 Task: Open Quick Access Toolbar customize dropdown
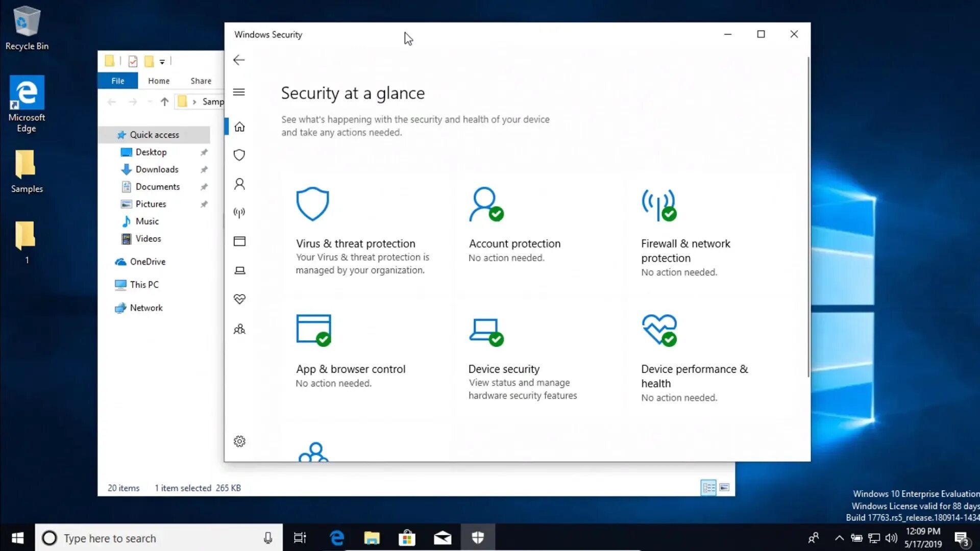(162, 62)
